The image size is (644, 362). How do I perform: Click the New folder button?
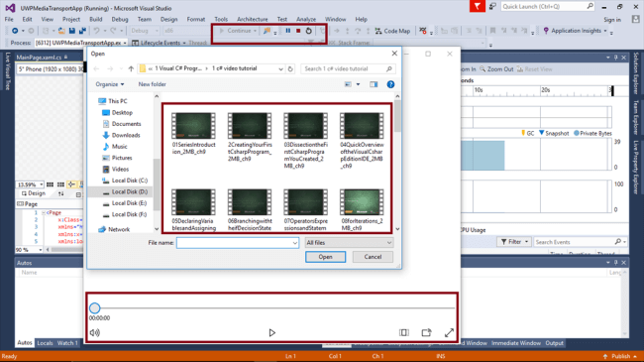tap(152, 84)
